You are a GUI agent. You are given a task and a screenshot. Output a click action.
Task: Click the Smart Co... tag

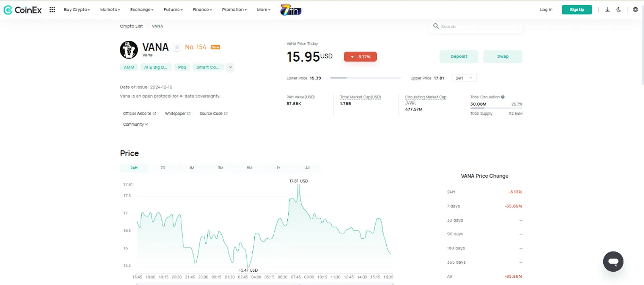[x=208, y=67]
